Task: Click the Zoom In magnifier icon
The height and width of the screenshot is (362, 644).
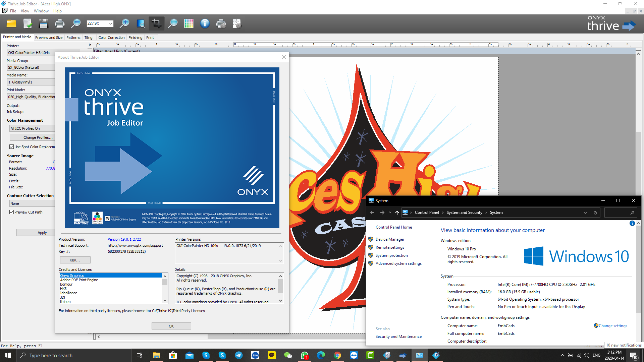Action: coord(124,23)
